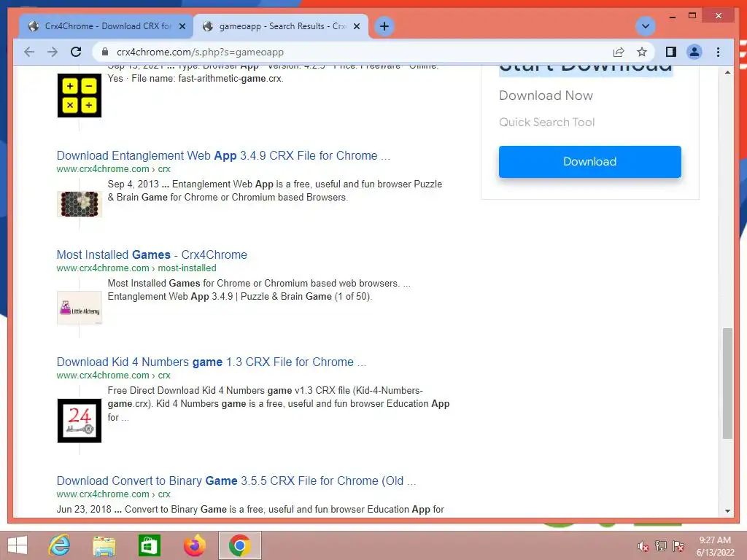Open the Chrome profile avatar menu
Screen dimensions: 747x560
(x=694, y=52)
